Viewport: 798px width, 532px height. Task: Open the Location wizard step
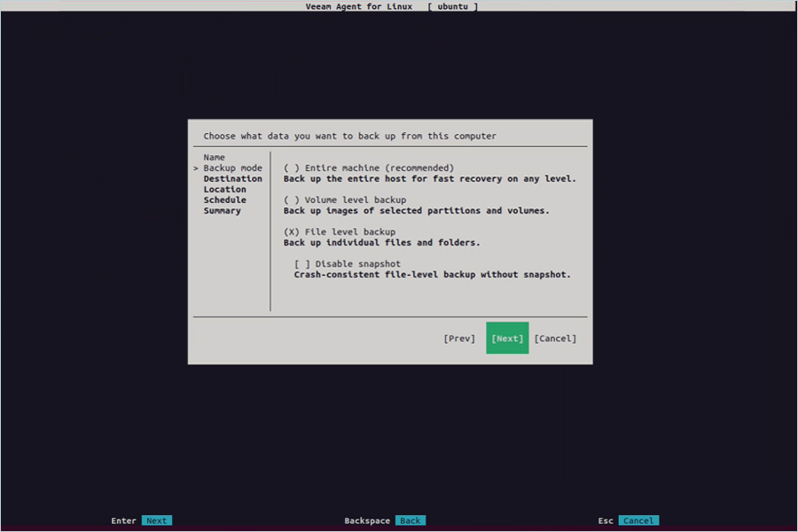click(224, 190)
